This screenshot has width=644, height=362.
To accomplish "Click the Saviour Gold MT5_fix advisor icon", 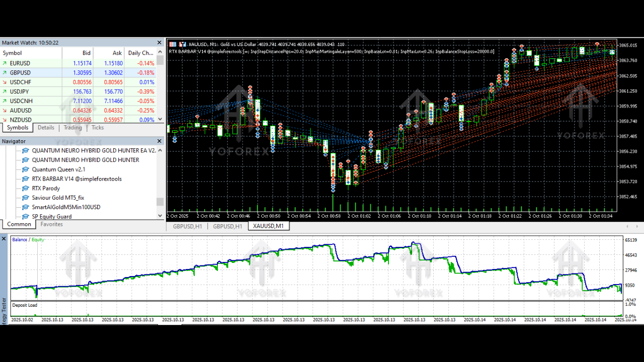I will [x=26, y=198].
